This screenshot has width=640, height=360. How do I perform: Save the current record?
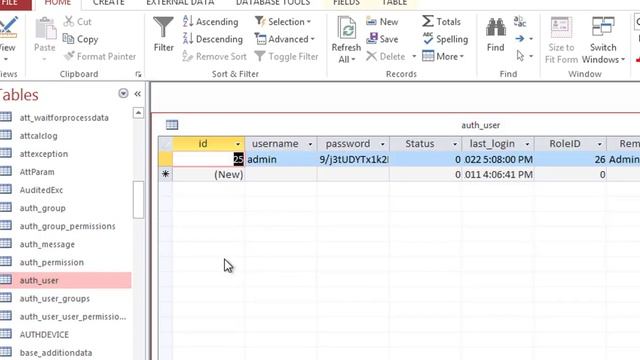click(382, 39)
